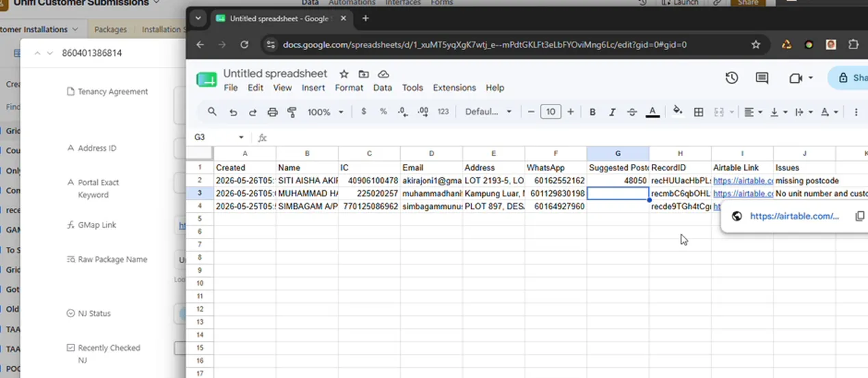Select cell with 'SITI AISHA AKI' name

point(307,180)
